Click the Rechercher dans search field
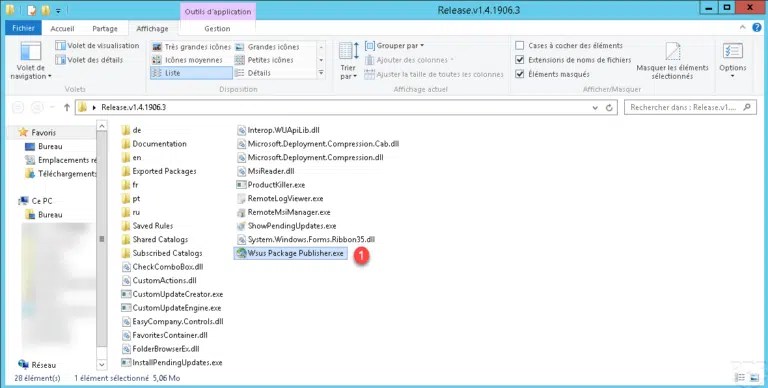Image resolution: width=768 pixels, height=388 pixels. click(x=690, y=107)
